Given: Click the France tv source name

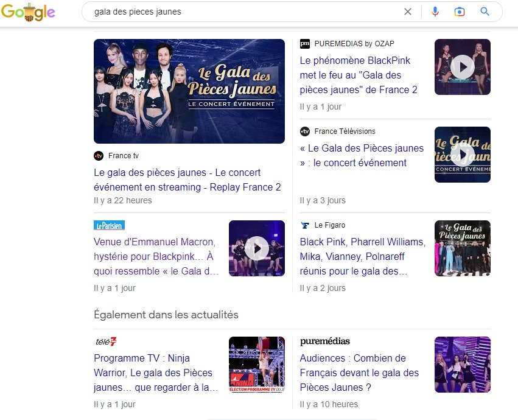Looking at the screenshot, I should point(124,156).
